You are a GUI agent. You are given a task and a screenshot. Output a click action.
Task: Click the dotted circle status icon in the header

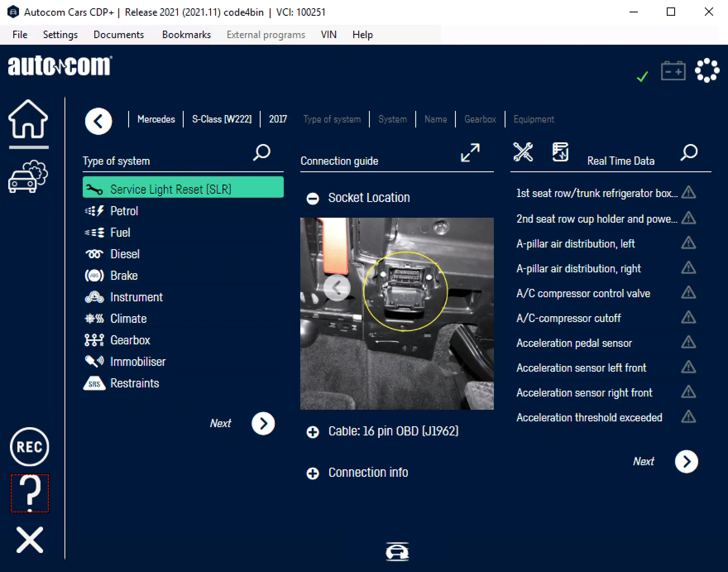(x=707, y=70)
